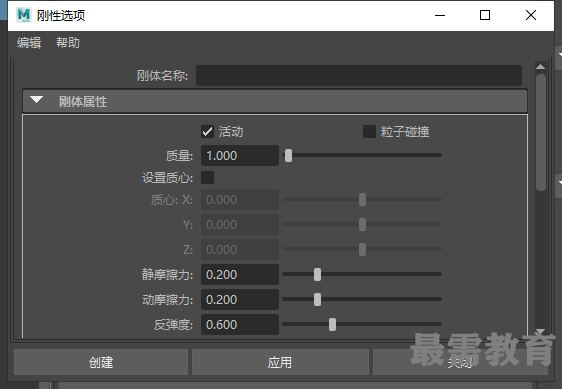Viewport: 562px width, 389px height.
Task: Click the 反弹度 slider handle
Action: pos(333,324)
